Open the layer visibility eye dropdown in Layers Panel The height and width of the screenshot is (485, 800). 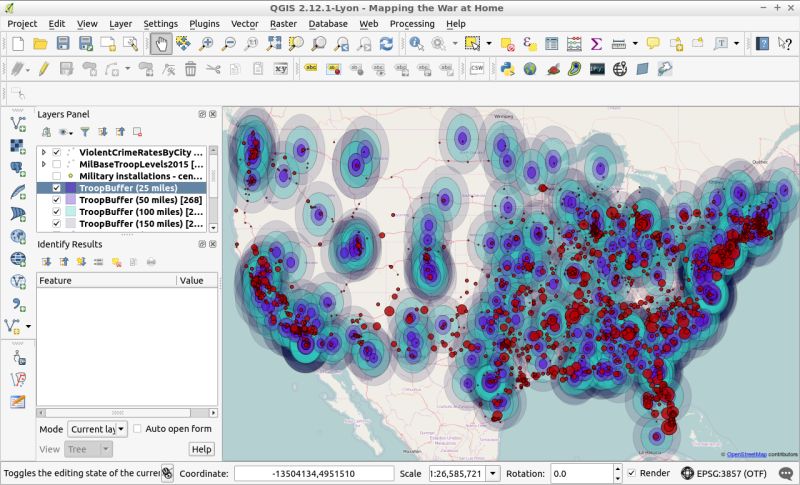66,132
